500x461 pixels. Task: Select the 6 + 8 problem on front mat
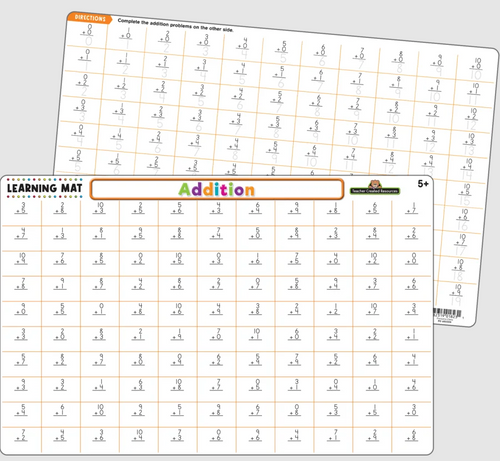[412, 435]
